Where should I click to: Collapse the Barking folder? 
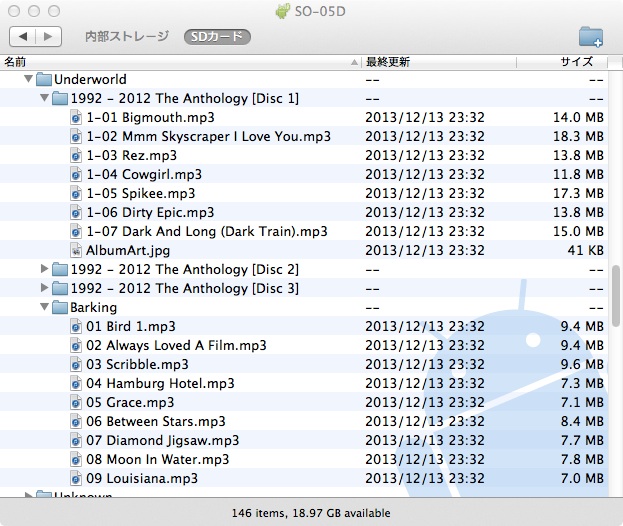pyautogui.click(x=44, y=306)
